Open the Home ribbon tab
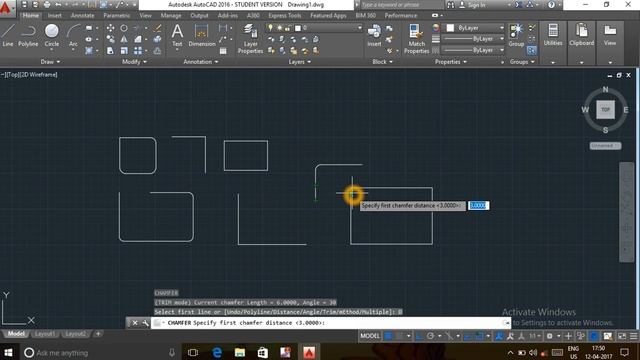 [x=31, y=16]
